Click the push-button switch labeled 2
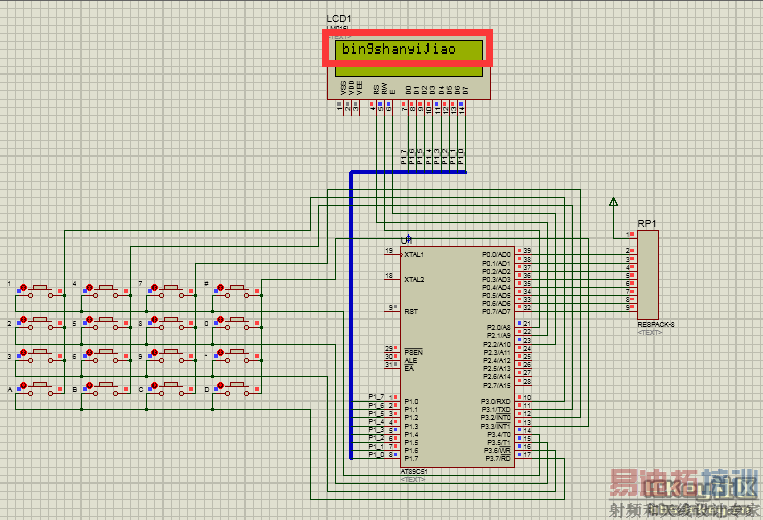This screenshot has height=520, width=763. coord(40,323)
